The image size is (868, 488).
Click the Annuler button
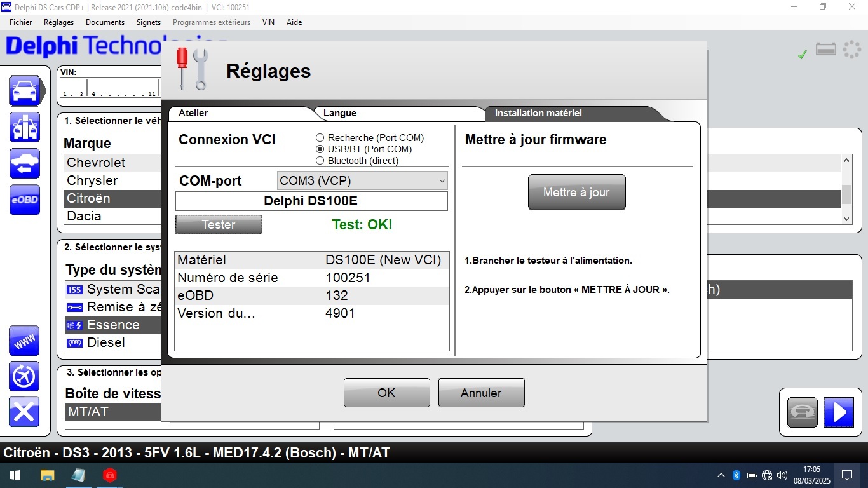click(x=481, y=393)
